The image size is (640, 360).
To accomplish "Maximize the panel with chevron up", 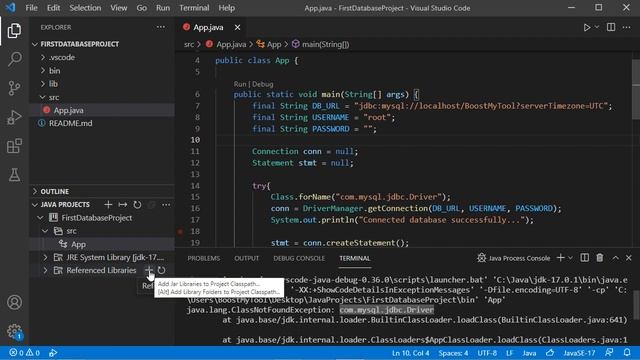I will pos(615,258).
